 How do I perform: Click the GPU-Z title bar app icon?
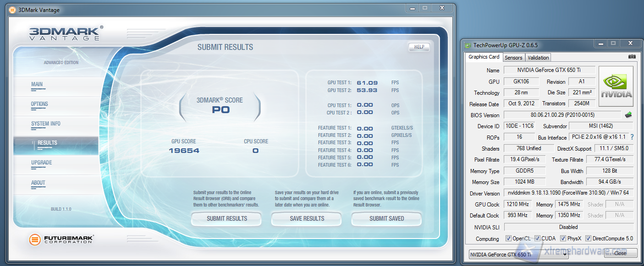click(468, 45)
